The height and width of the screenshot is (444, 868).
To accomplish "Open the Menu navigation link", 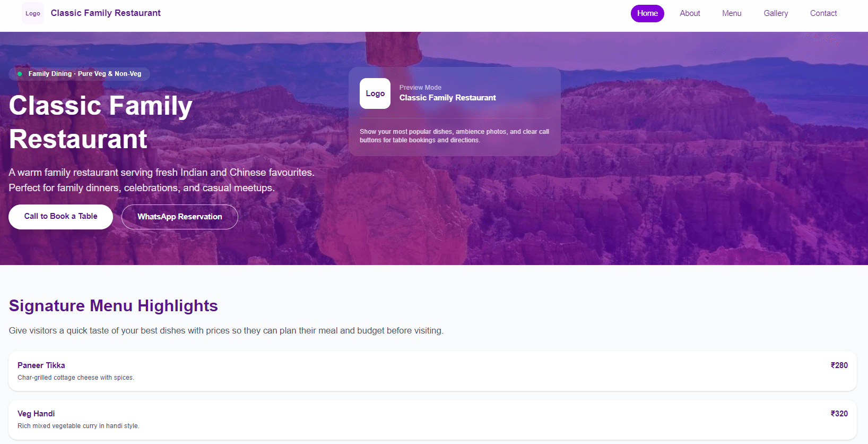I will coord(732,13).
